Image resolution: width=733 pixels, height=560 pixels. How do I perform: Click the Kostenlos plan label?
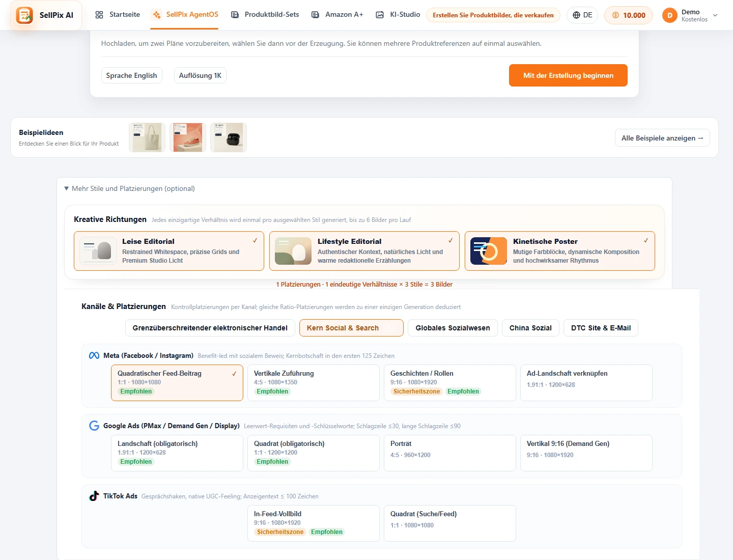[694, 19]
